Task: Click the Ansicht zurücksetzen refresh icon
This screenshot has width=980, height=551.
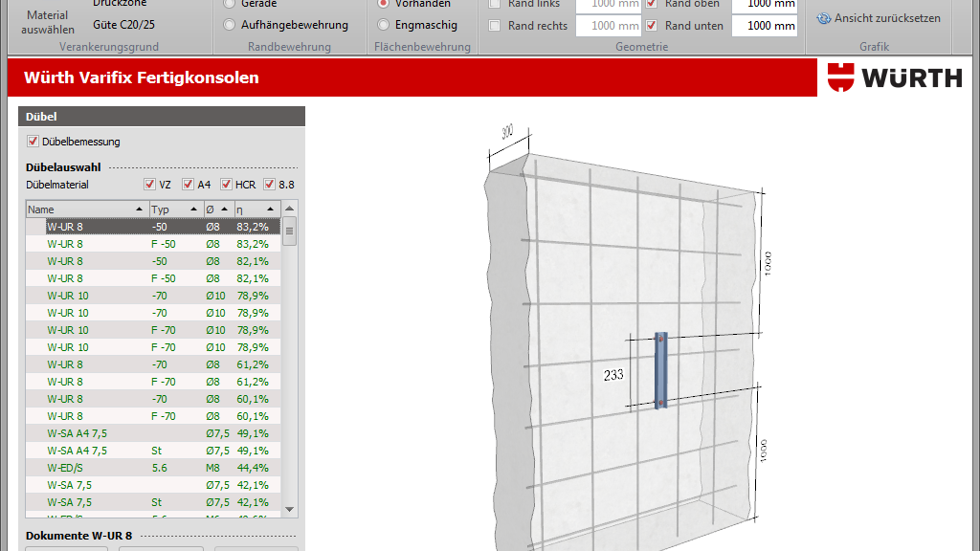Action: click(824, 19)
